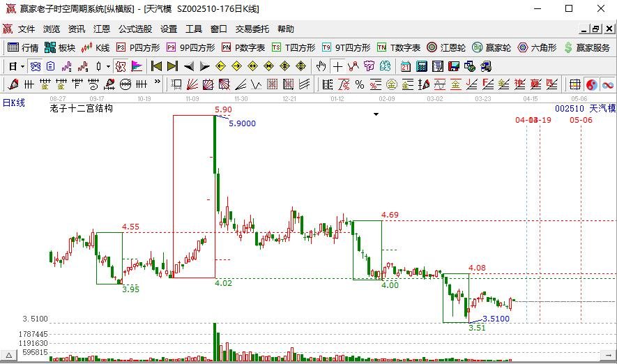Click the 002510 天汽模 stock label
Screen dimensions: 617x364
(585, 108)
